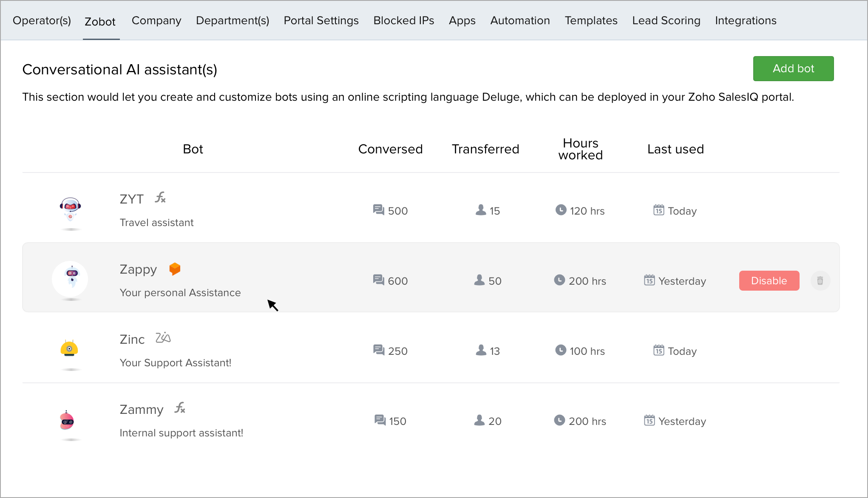Switch to the Company tab
Viewport: 868px width, 498px height.
pos(156,20)
